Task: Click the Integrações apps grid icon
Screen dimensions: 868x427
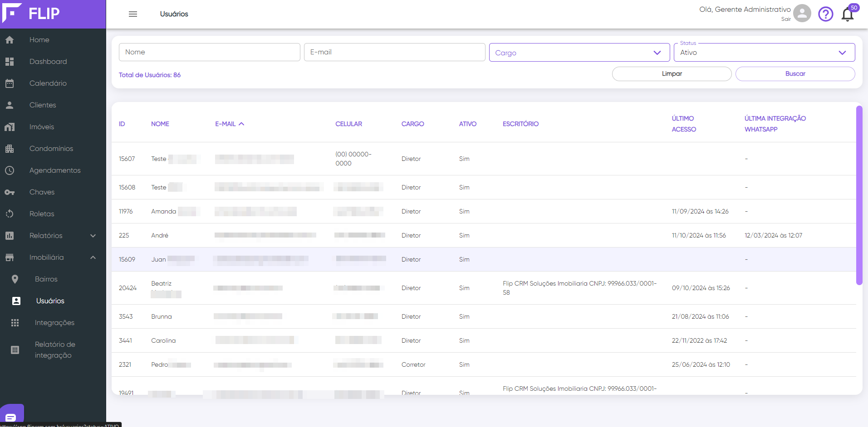Action: pyautogui.click(x=15, y=323)
